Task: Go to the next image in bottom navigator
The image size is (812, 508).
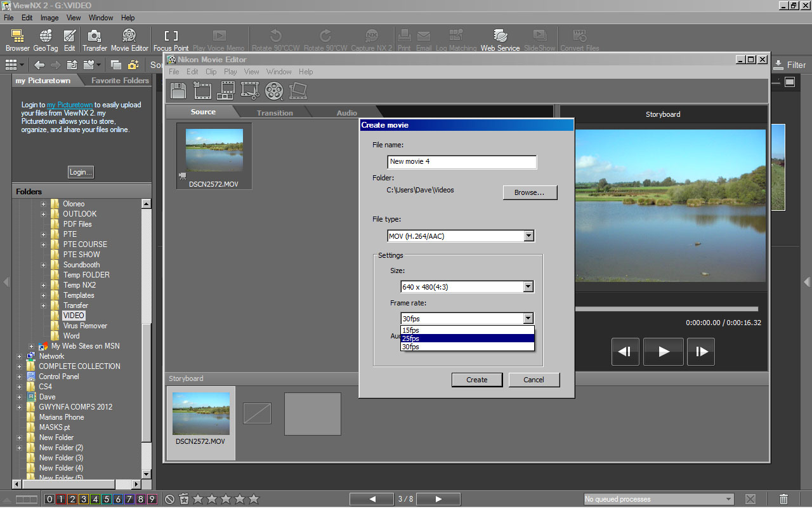Action: pyautogui.click(x=438, y=499)
